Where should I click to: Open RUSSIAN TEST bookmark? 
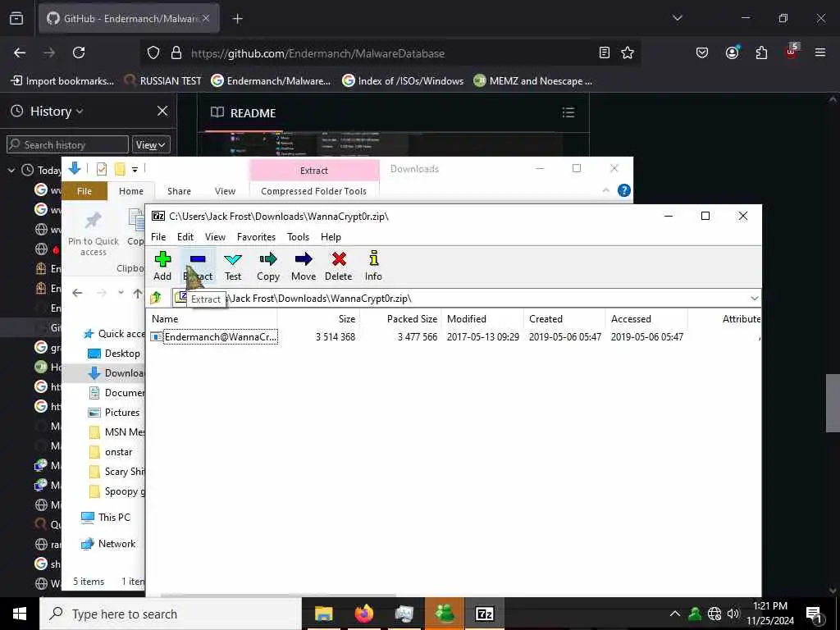click(x=163, y=81)
